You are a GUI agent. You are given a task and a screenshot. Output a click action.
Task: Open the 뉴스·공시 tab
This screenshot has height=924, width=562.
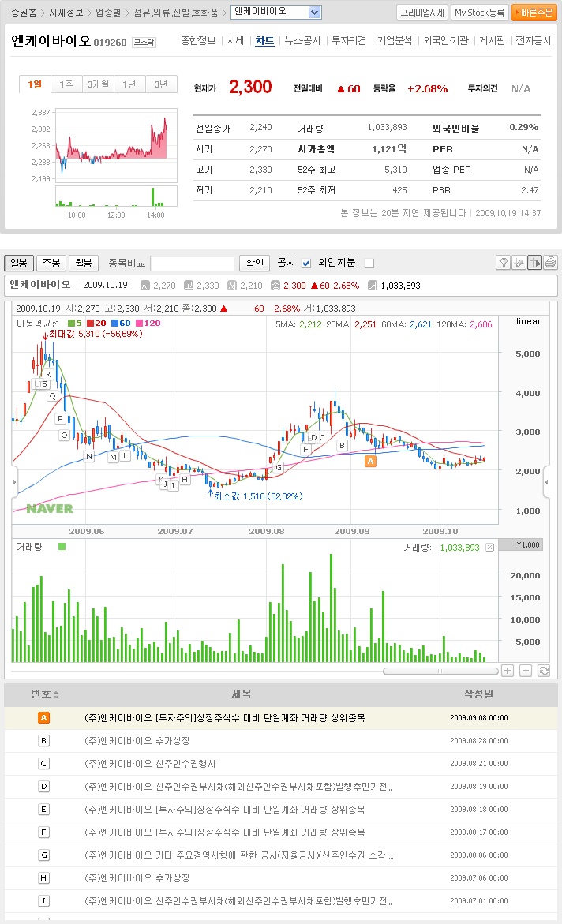pos(302,41)
